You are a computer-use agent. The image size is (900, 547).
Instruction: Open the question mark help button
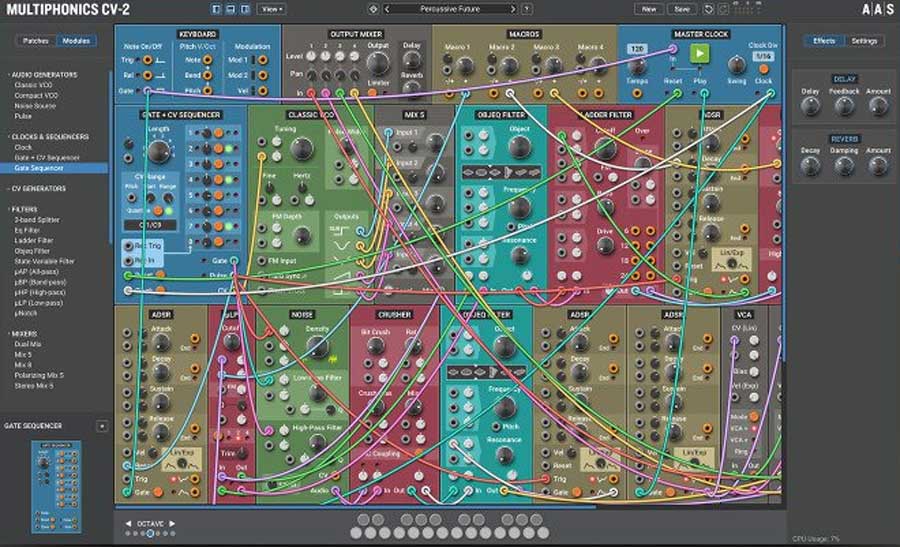click(526, 9)
